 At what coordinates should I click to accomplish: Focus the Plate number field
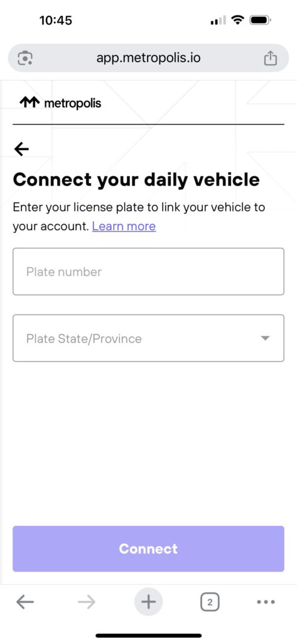point(148,272)
